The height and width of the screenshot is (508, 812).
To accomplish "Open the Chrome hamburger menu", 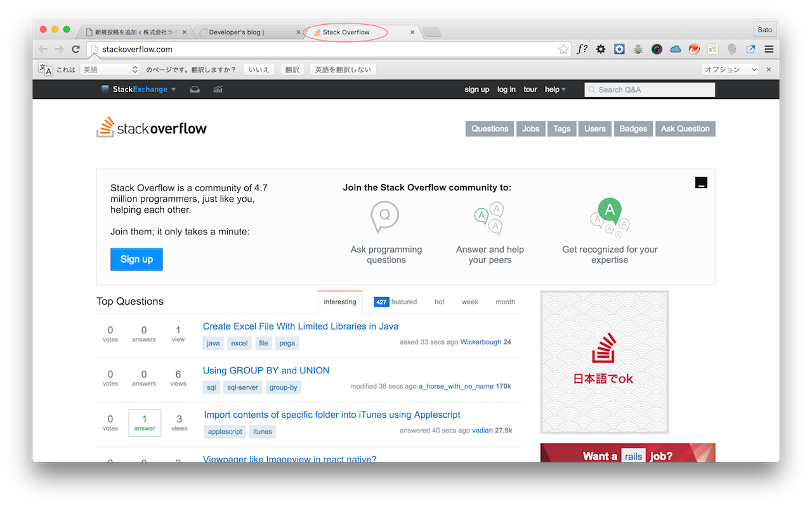I will (x=769, y=49).
